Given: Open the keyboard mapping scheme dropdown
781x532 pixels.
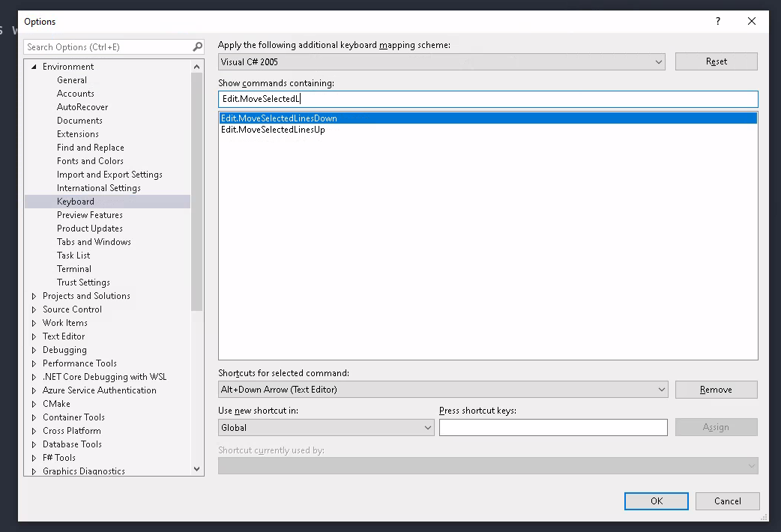Looking at the screenshot, I should click(x=441, y=61).
